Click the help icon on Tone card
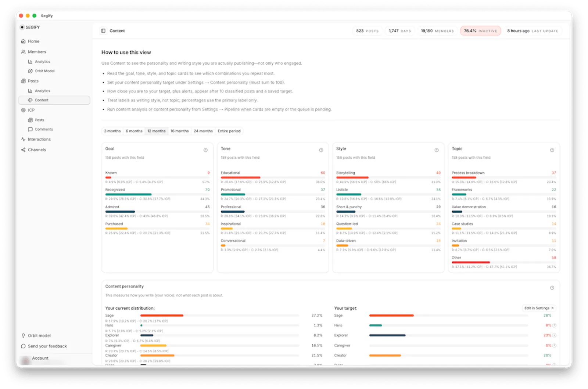The width and height of the screenshot is (588, 389). [321, 150]
